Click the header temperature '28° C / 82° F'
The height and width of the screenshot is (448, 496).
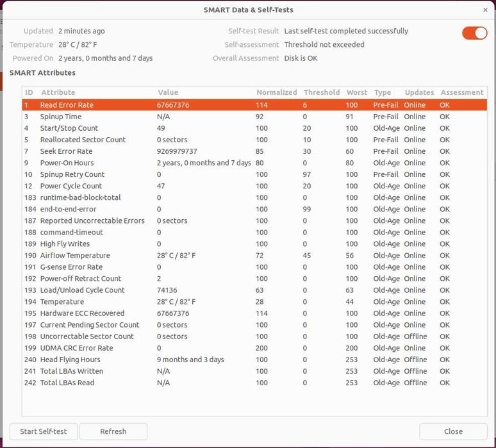[x=78, y=45]
